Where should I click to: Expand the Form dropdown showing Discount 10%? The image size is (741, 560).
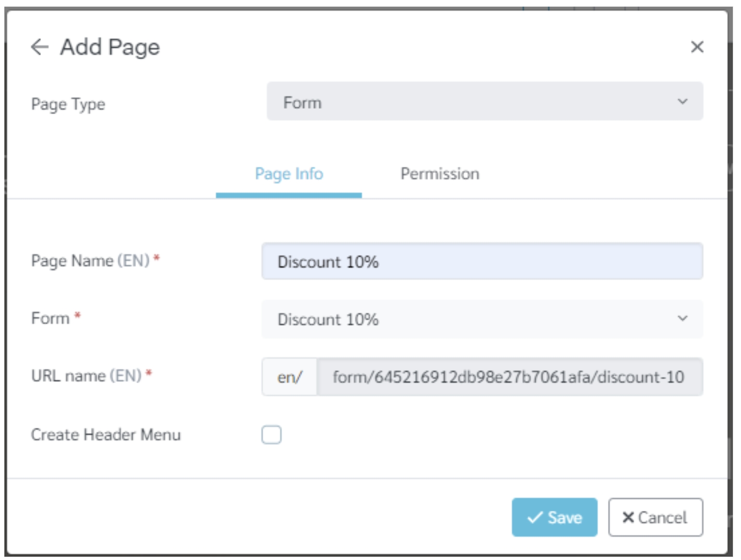click(x=482, y=320)
